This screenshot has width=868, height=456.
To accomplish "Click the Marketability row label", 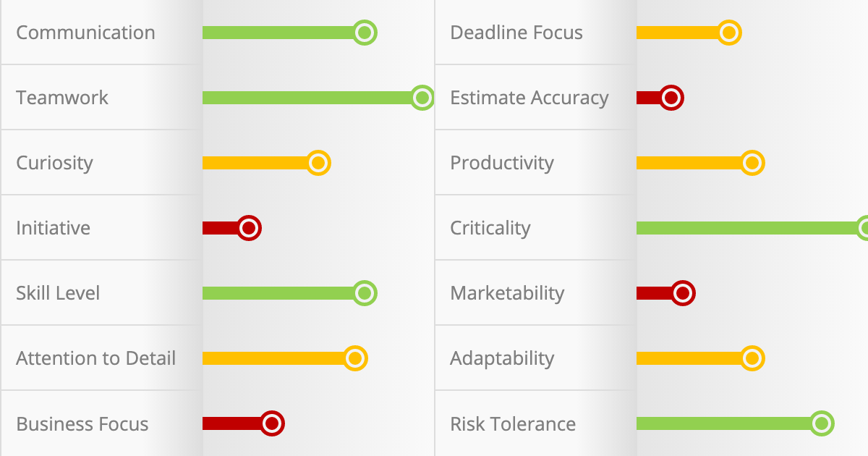I will (x=507, y=293).
